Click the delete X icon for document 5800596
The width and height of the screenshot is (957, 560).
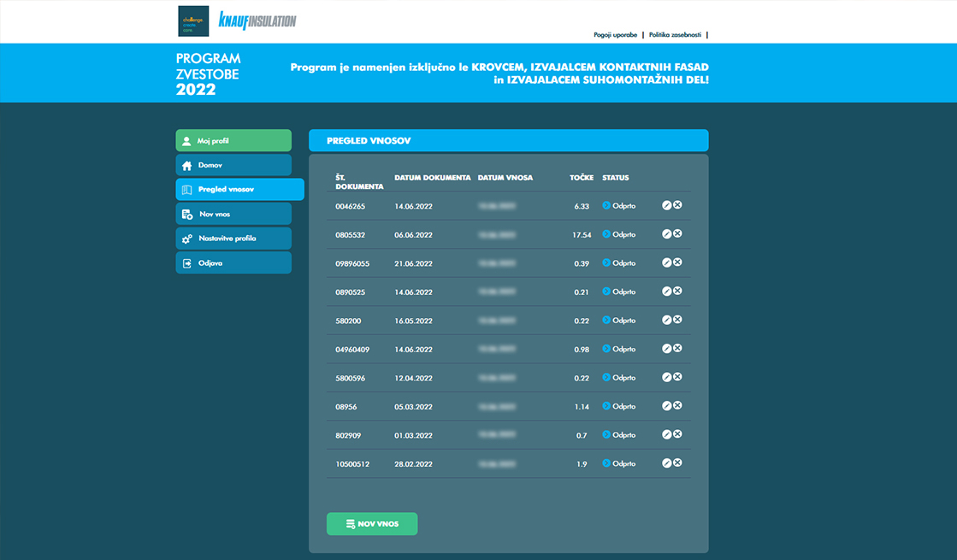[677, 377]
